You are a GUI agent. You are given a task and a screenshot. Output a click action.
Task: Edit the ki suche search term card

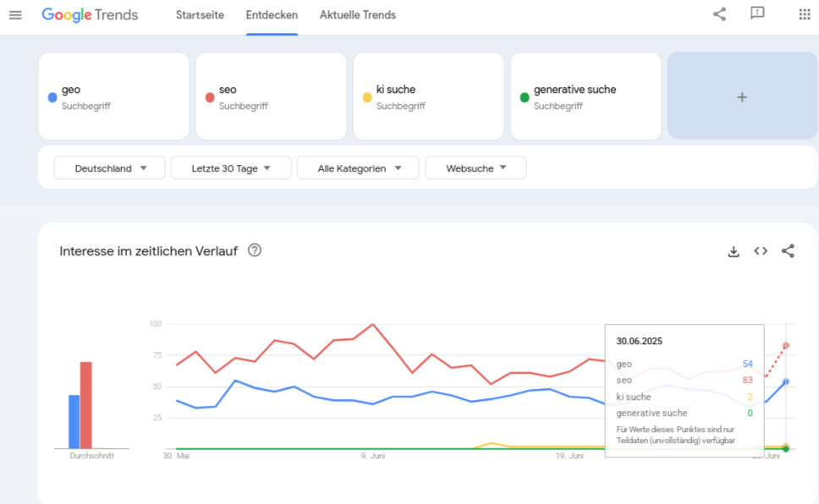[428, 96]
